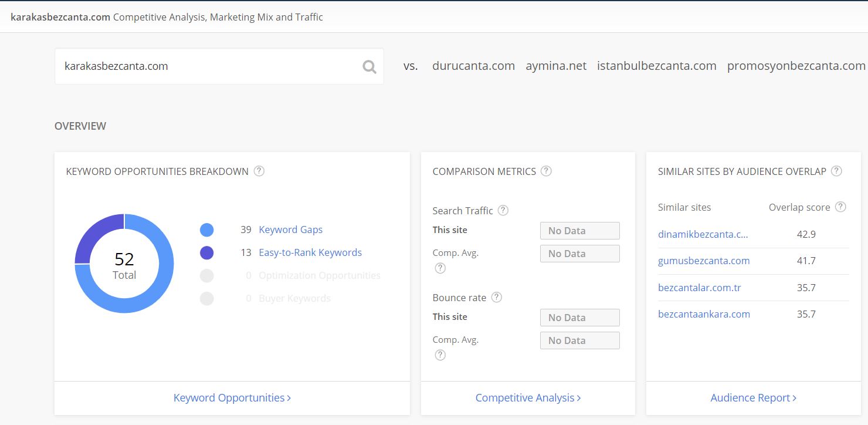The image size is (868, 425).
Task: Click Bounce rate This site No Data box
Action: pyautogui.click(x=580, y=318)
